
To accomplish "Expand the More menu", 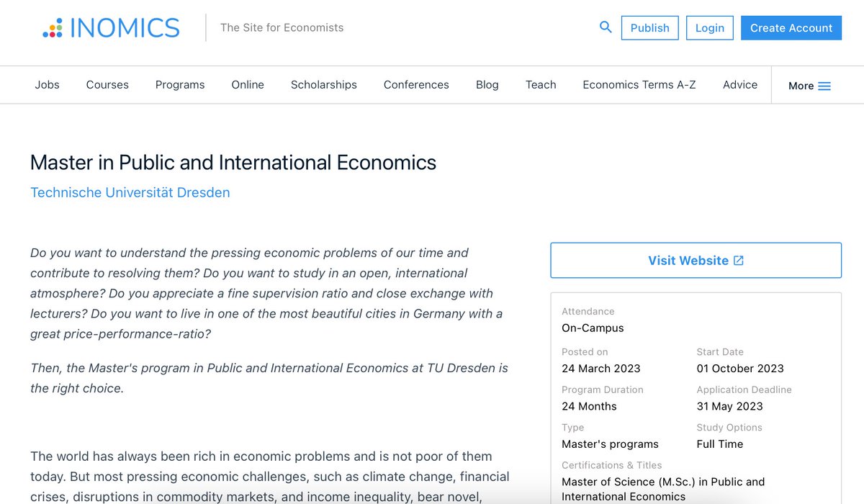I will [809, 86].
